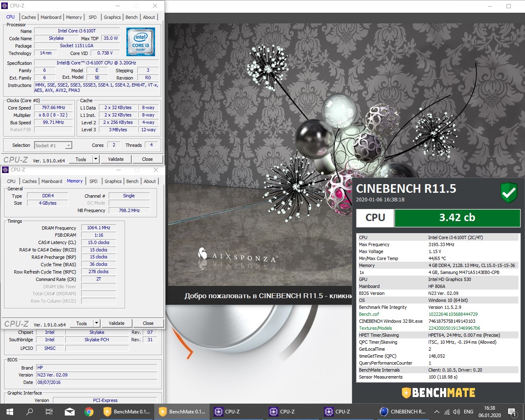The height and width of the screenshot is (420, 525).
Task: Open Task View on the taskbar
Action: pos(49,411)
